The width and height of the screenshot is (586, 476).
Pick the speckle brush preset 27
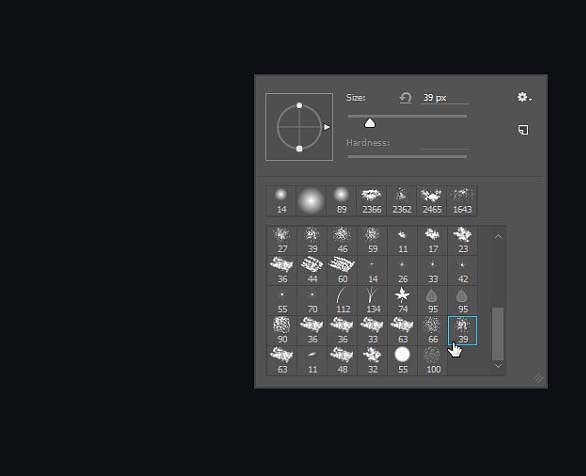coord(282,241)
